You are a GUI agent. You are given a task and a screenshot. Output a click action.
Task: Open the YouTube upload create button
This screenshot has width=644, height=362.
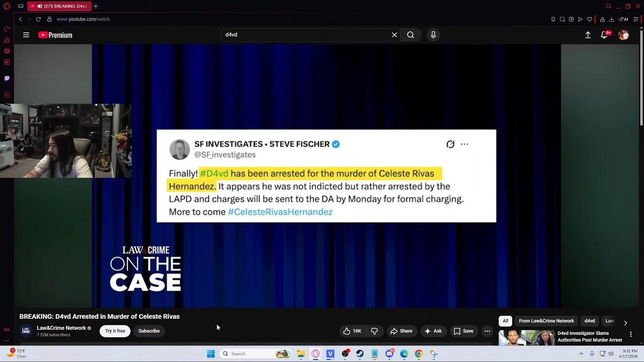[x=588, y=35]
